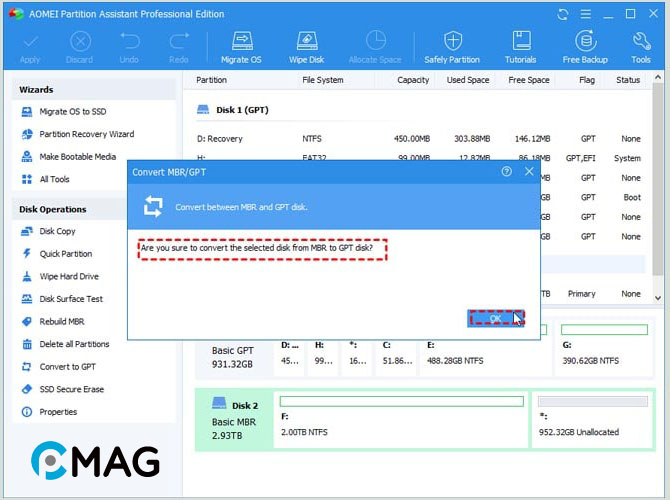Select the Wipe Disk toolbar icon
Screen dimensions: 670x500
308,46
